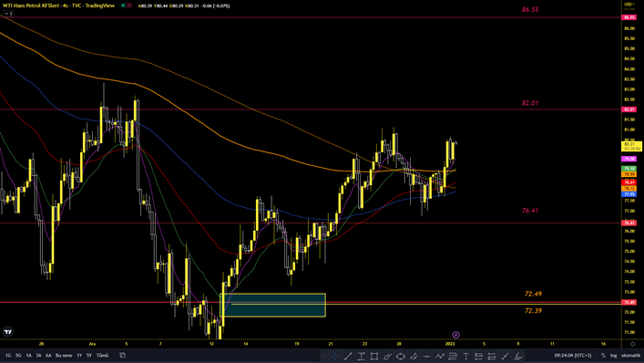
Task: Select the Tümü full range button
Action: 102,355
